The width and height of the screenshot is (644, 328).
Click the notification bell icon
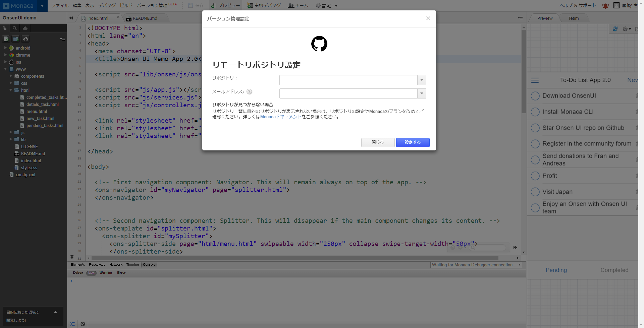[605, 5]
